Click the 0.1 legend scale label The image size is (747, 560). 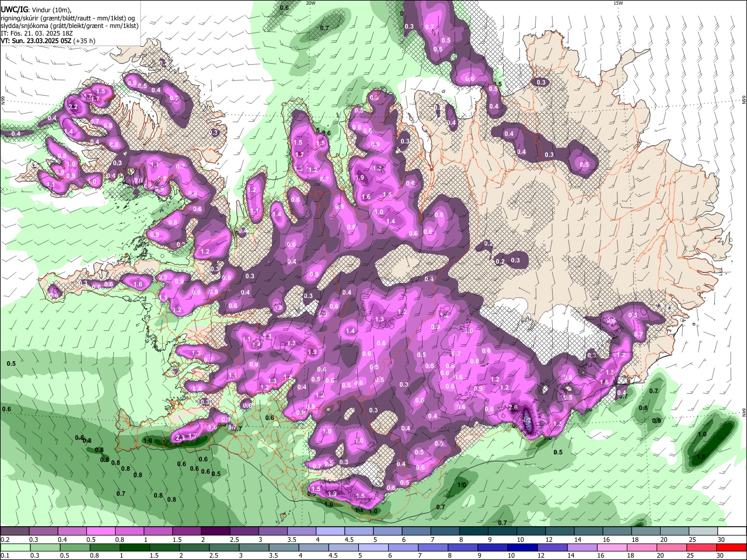[x=5, y=556]
